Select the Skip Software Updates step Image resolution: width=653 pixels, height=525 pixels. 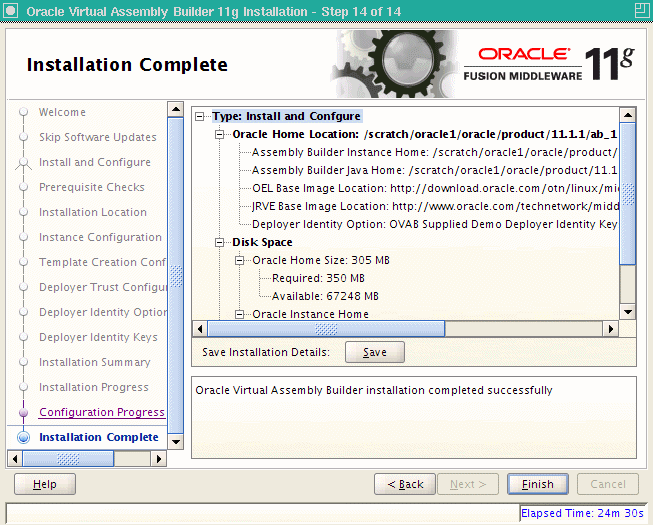(98, 137)
